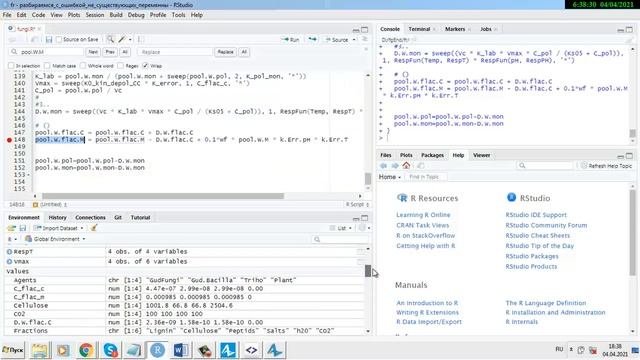Viewport: 640px width, 360px height.
Task: Enable Match case search option
Action: [47, 66]
